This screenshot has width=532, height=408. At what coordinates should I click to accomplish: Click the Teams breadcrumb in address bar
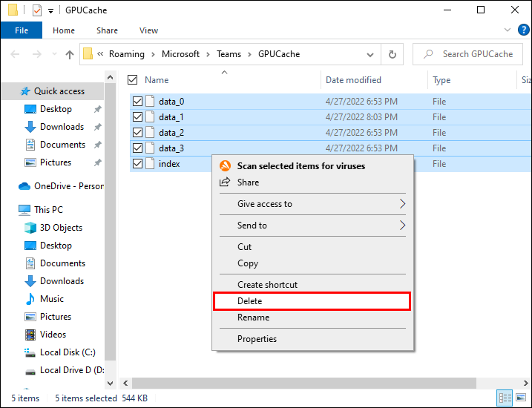(229, 54)
